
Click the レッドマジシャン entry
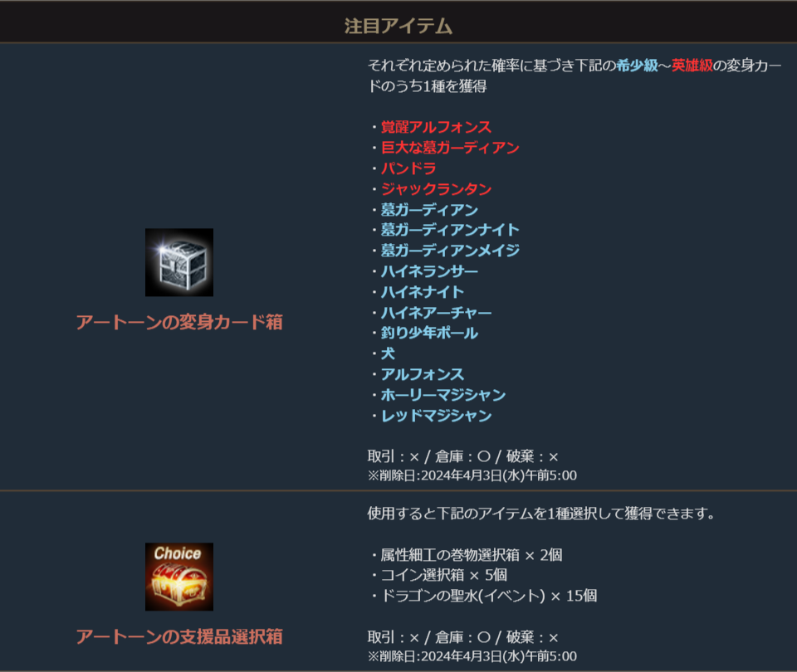click(x=436, y=416)
